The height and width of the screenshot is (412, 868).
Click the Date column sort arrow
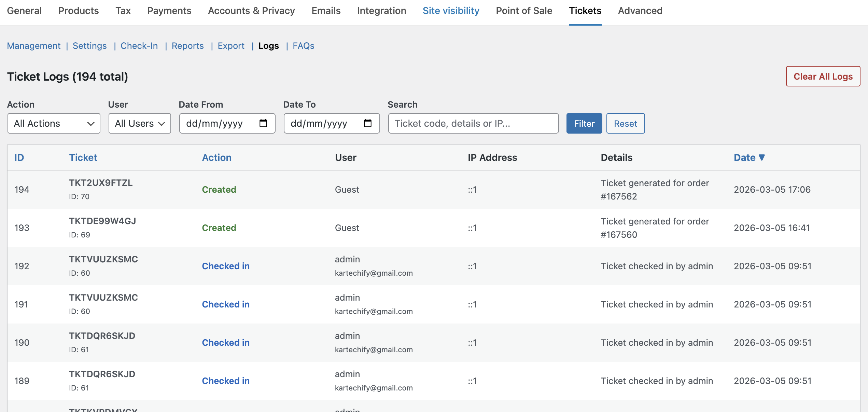tap(762, 157)
